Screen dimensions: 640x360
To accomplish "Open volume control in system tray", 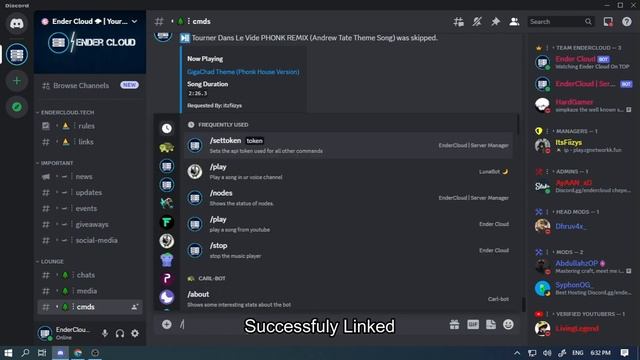I will tap(547, 353).
